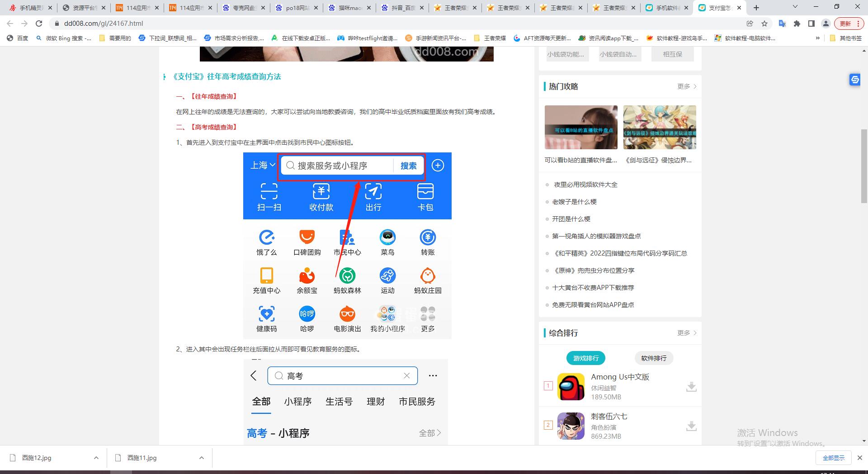Click the Among Us app icon

click(571, 387)
